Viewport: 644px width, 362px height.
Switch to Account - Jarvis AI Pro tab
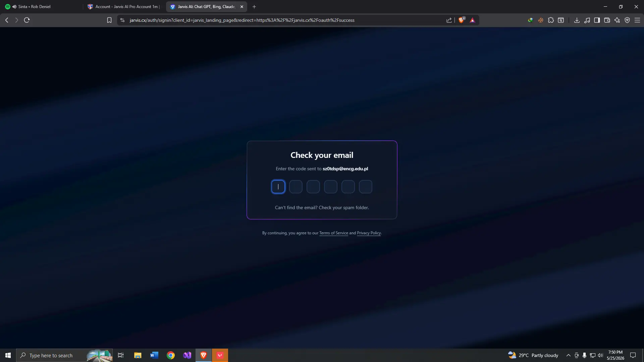click(x=123, y=7)
